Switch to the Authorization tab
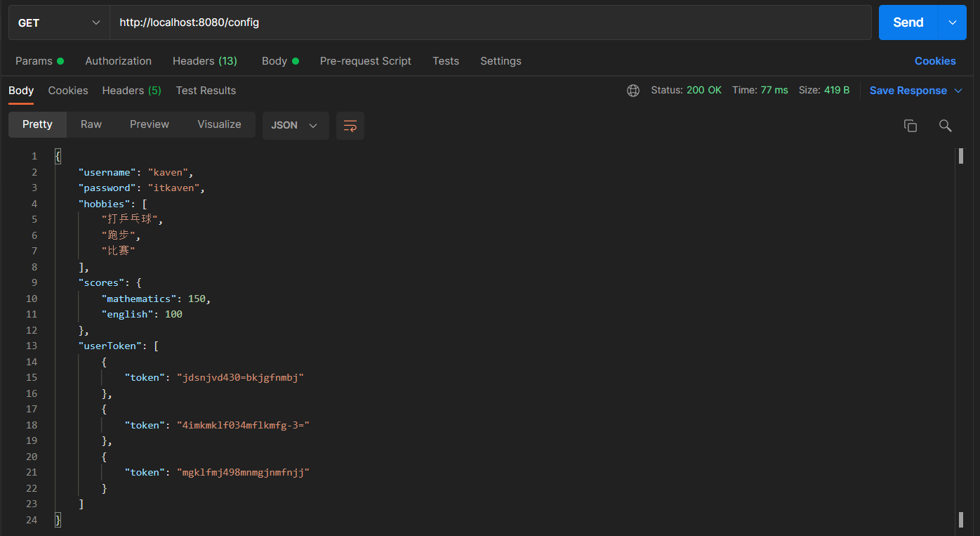 point(118,61)
